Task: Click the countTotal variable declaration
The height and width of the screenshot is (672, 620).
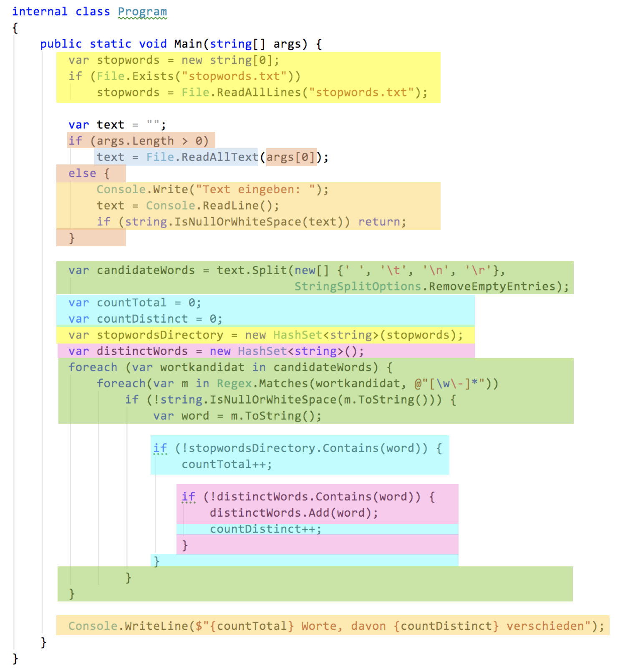Action: [131, 303]
